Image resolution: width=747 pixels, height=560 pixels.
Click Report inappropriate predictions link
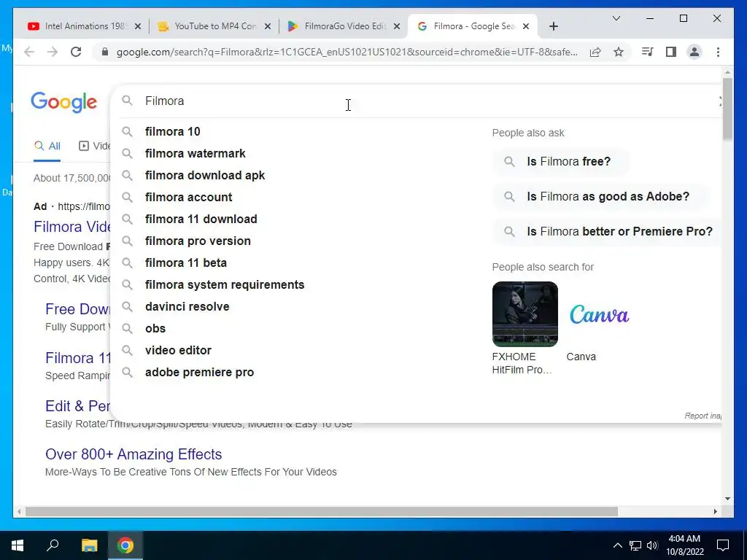(703, 416)
